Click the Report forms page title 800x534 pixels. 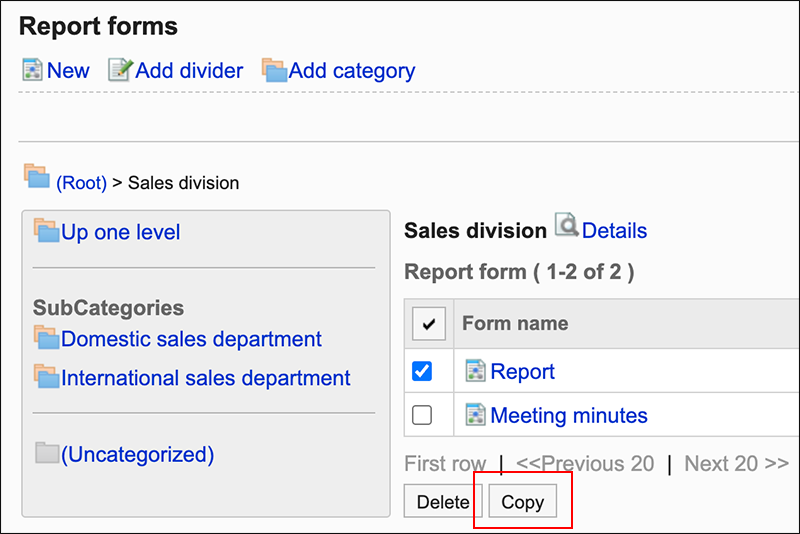tap(98, 26)
